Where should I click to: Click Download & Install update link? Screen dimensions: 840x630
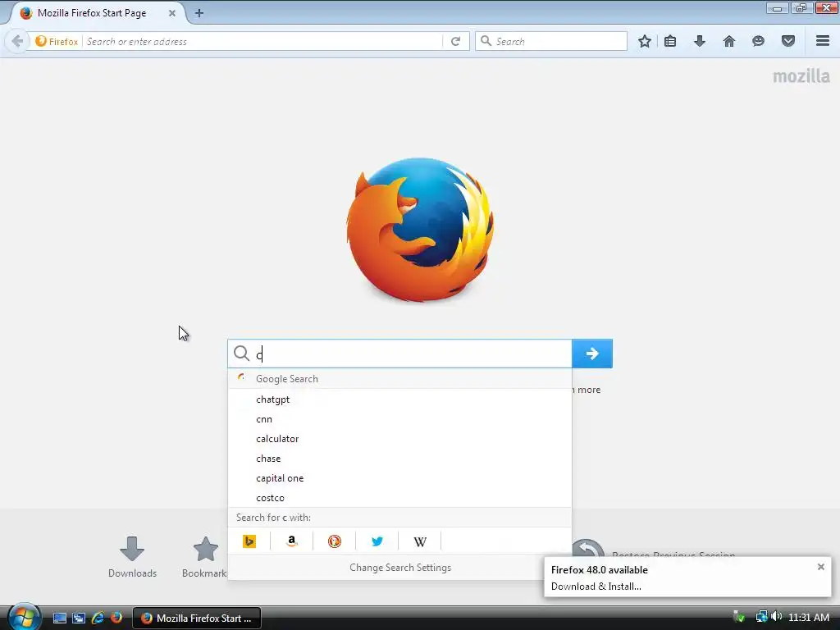pos(596,587)
